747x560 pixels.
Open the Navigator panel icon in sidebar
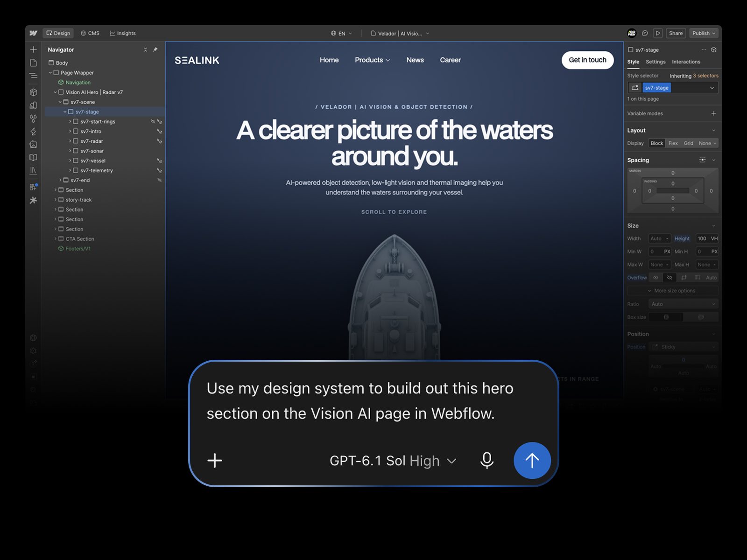click(33, 76)
